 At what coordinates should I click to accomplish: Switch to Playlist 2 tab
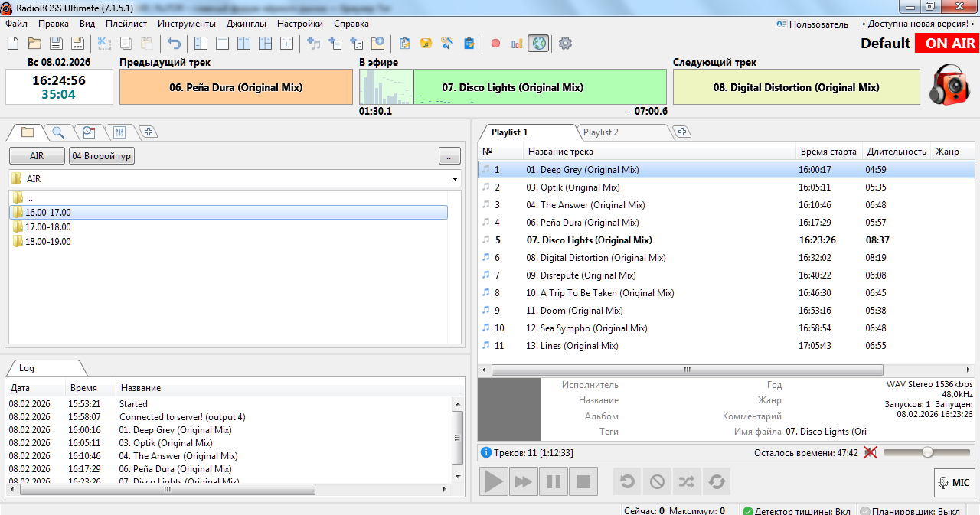click(x=601, y=132)
